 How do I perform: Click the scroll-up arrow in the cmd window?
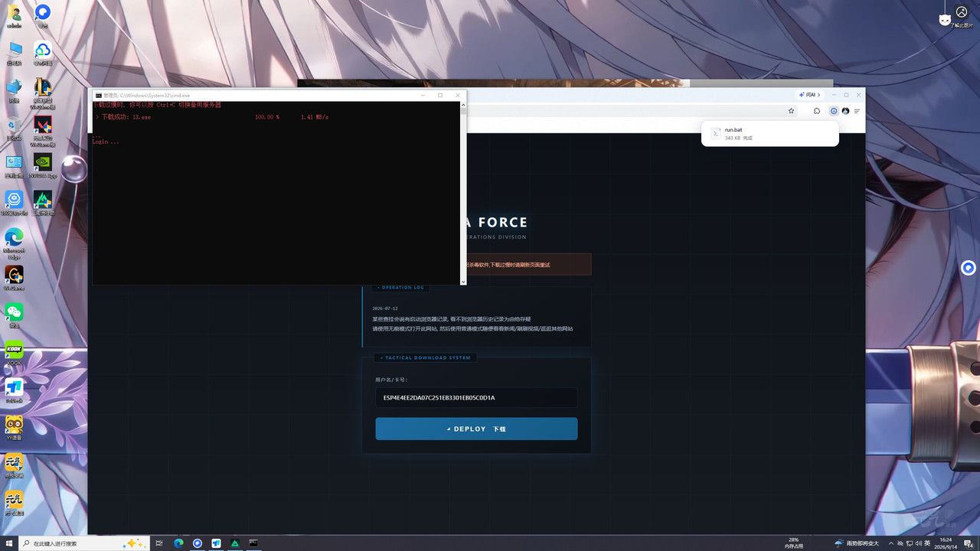point(462,105)
